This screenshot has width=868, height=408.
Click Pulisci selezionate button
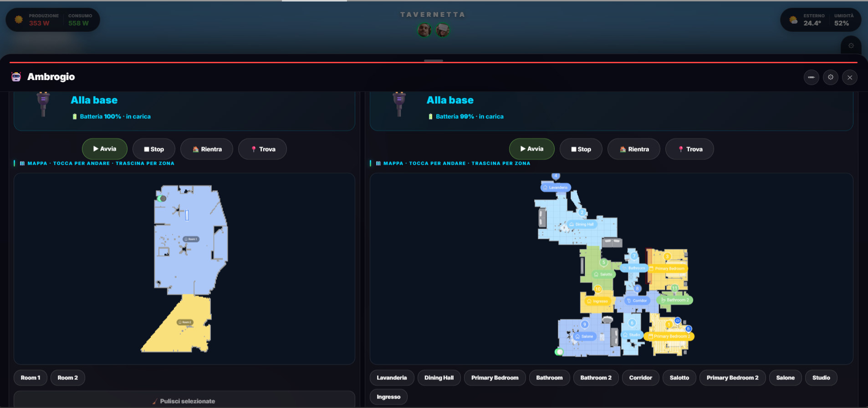click(184, 401)
